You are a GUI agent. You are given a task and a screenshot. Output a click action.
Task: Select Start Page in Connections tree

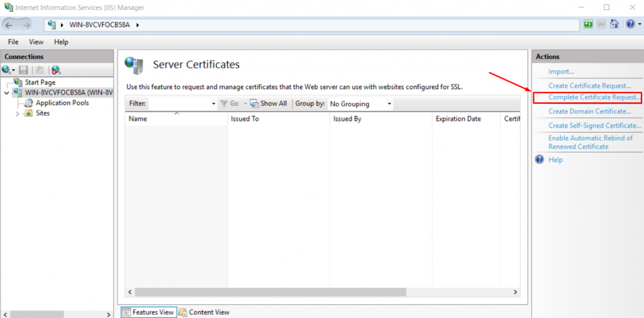(40, 82)
